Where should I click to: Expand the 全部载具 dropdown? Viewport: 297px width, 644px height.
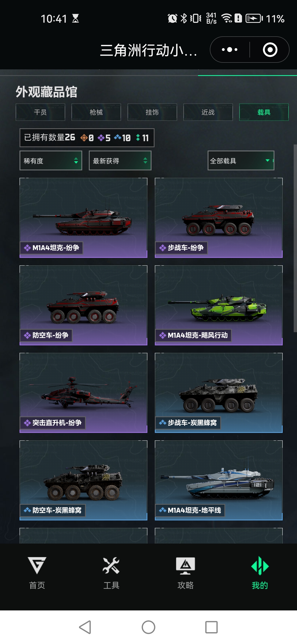[241, 160]
